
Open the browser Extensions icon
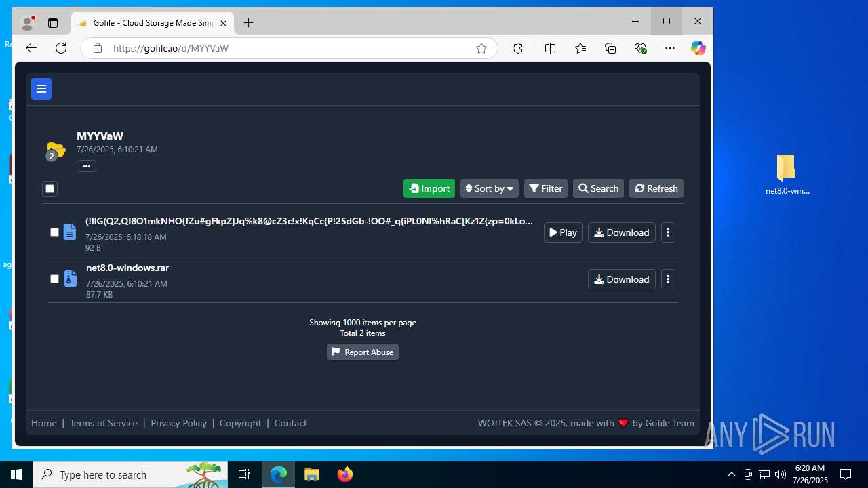tap(517, 48)
